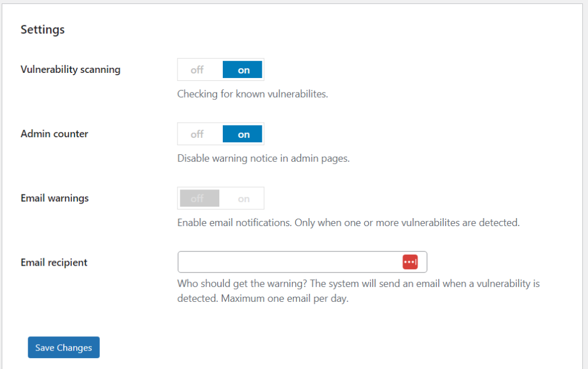Viewport: 588px width, 369px height.
Task: Click the 'on' side of Admin counter toggle
Action: tap(242, 134)
